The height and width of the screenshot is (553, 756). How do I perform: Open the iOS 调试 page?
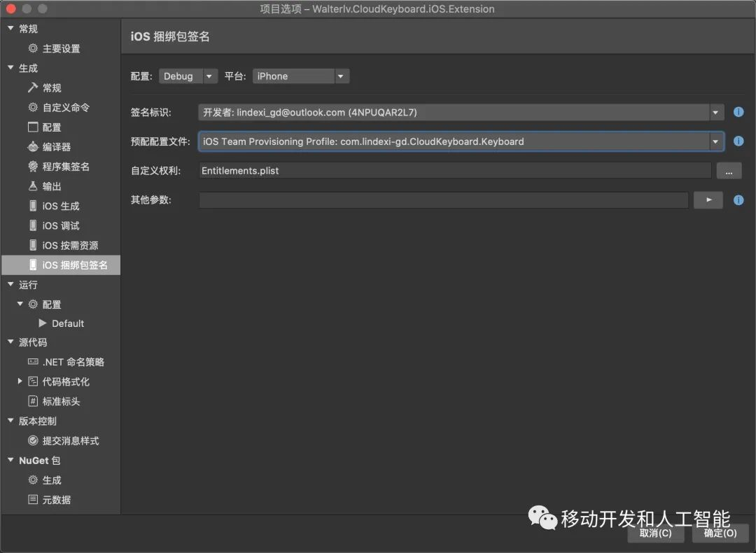click(x=61, y=226)
